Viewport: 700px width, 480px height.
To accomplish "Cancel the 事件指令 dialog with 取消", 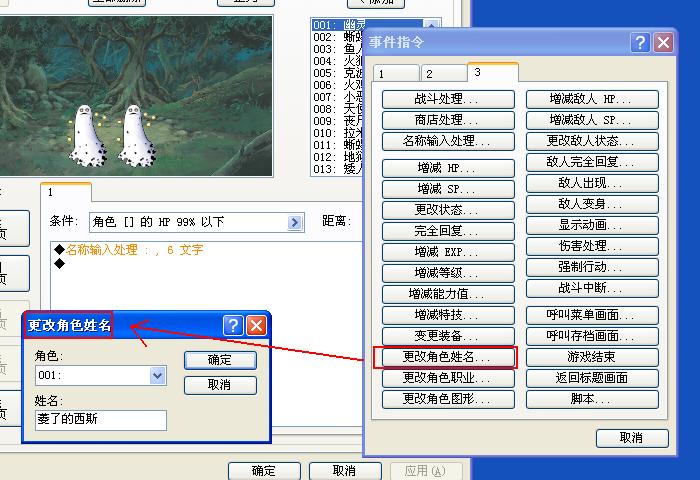I will click(x=632, y=438).
